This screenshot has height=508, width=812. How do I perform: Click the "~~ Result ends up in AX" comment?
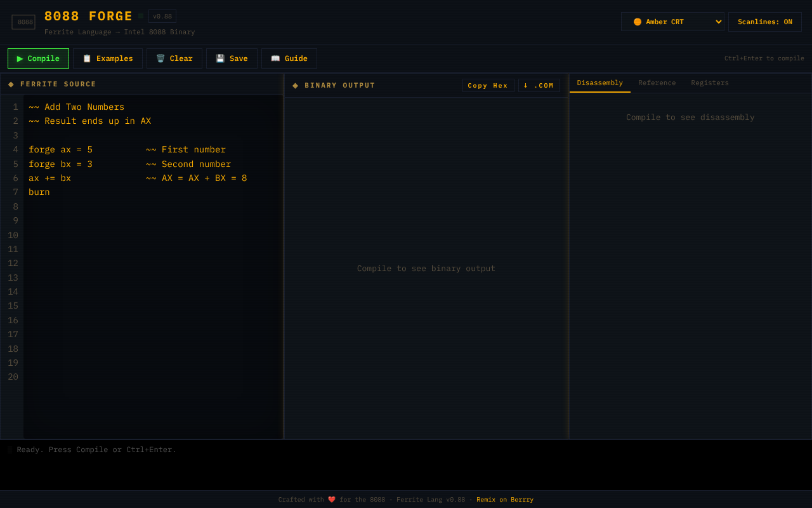[90, 121]
